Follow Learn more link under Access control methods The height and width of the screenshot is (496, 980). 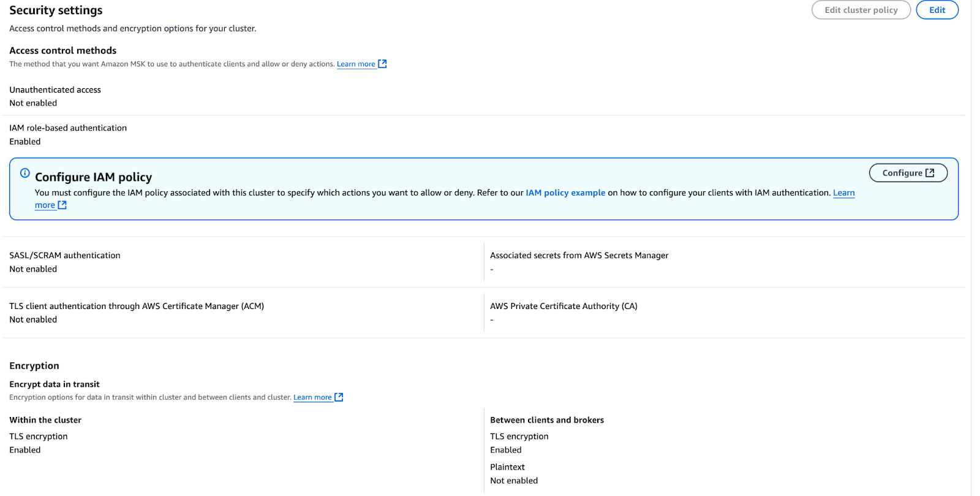click(356, 64)
